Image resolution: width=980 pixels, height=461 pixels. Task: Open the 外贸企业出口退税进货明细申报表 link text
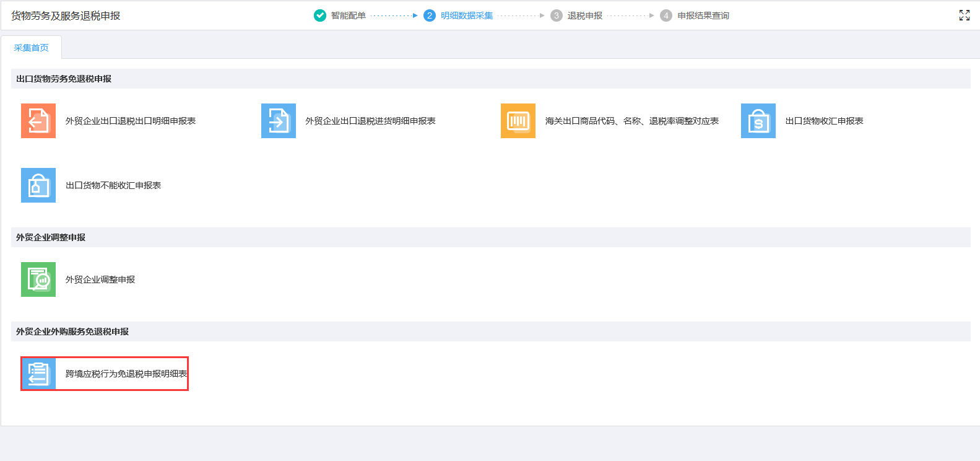370,121
